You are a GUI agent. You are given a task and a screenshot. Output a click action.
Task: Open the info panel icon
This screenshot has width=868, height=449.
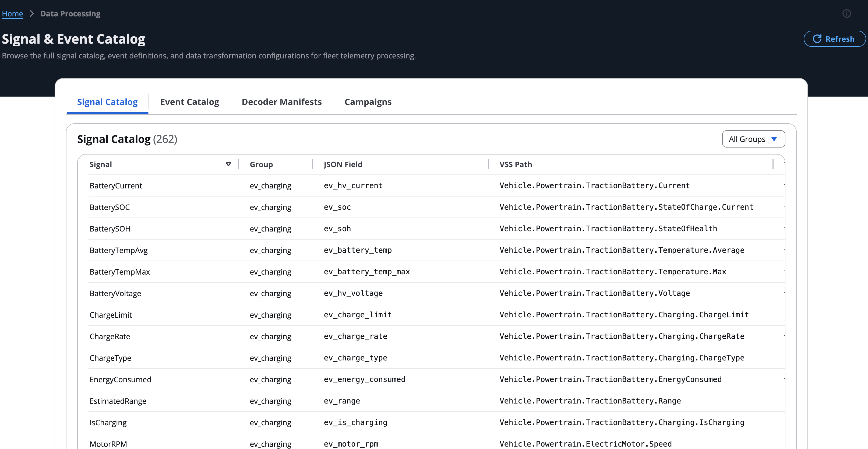click(846, 13)
